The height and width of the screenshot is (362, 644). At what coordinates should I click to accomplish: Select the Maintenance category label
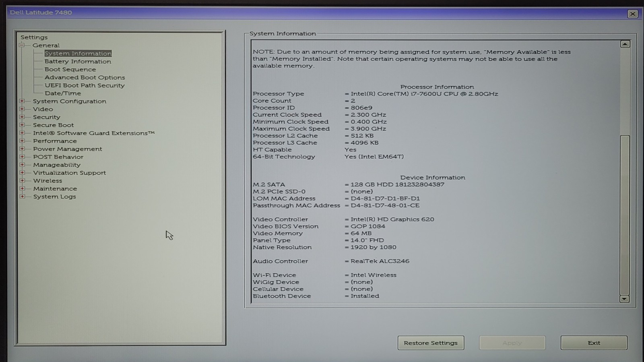pyautogui.click(x=55, y=189)
